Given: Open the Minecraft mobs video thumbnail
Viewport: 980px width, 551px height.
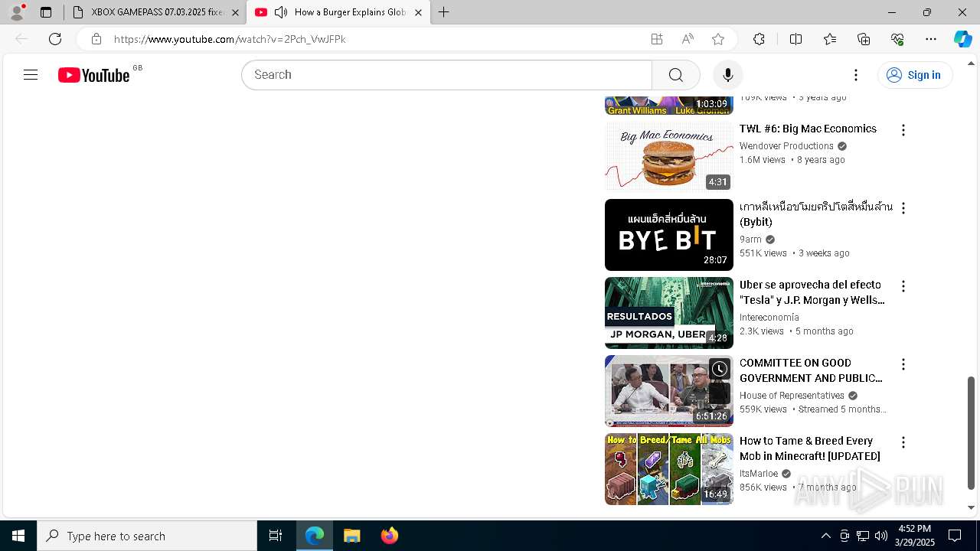Looking at the screenshot, I should point(669,469).
